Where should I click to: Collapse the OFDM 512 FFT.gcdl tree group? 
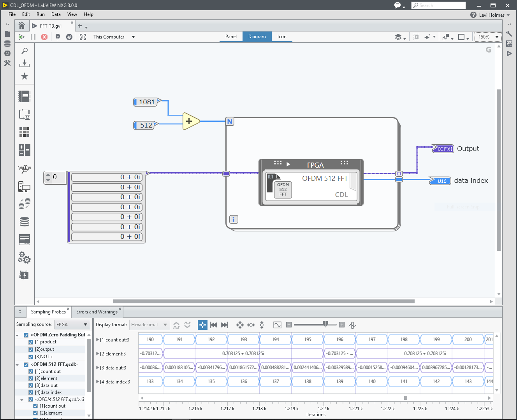[x=17, y=365]
